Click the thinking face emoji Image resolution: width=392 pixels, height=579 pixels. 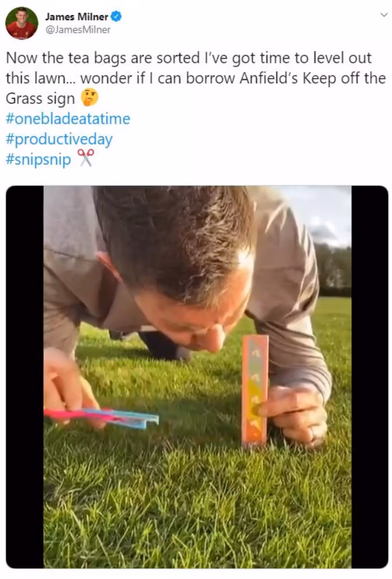[x=90, y=98]
